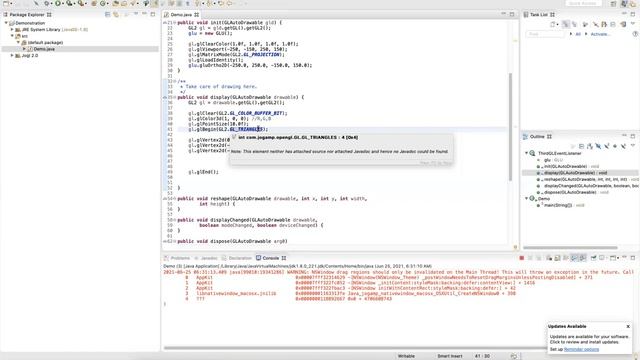Open the Outline view menu dropdown
Viewport: 640px width, 360px height.
(x=633, y=146)
